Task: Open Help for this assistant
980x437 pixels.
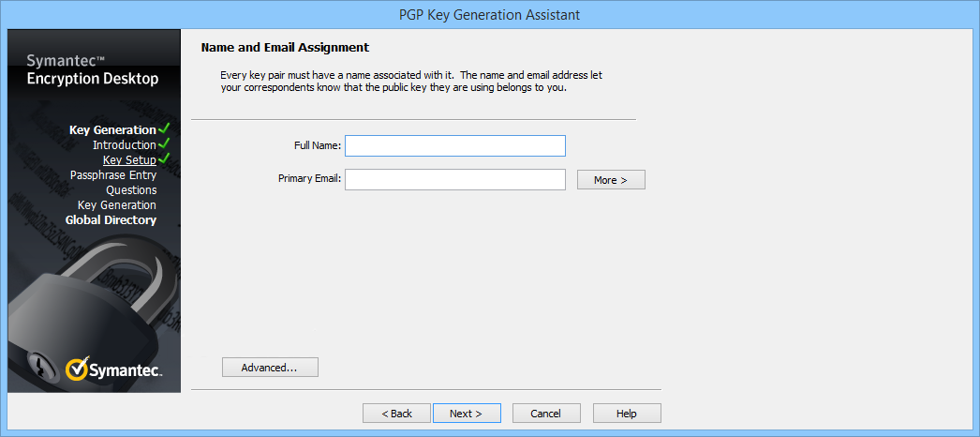Action: pyautogui.click(x=627, y=414)
